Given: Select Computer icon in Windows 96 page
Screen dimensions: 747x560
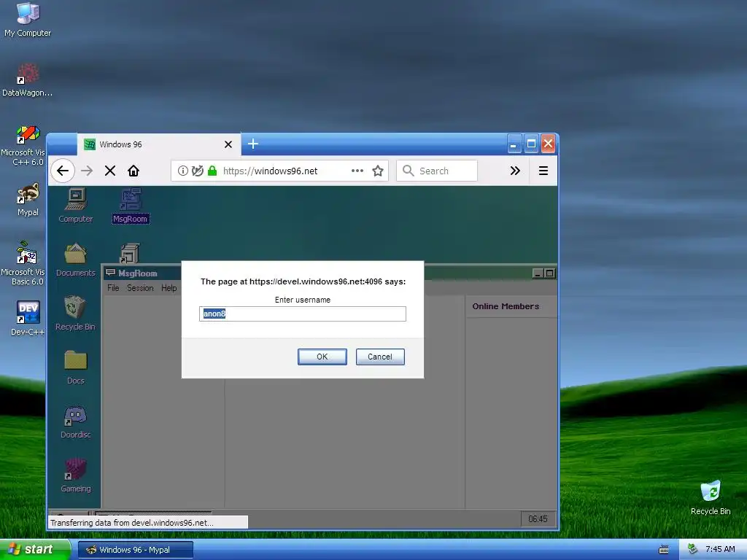Looking at the screenshot, I should (x=75, y=205).
